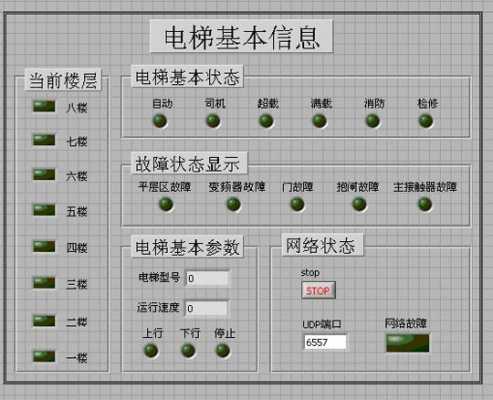Viewport: 493px width, 400px height.
Task: Click the lowercase stop caption text
Action: [x=310, y=272]
